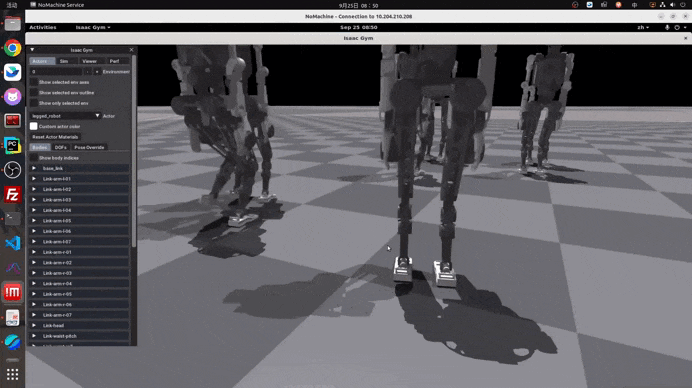Open the Pose Override tab

coord(89,147)
